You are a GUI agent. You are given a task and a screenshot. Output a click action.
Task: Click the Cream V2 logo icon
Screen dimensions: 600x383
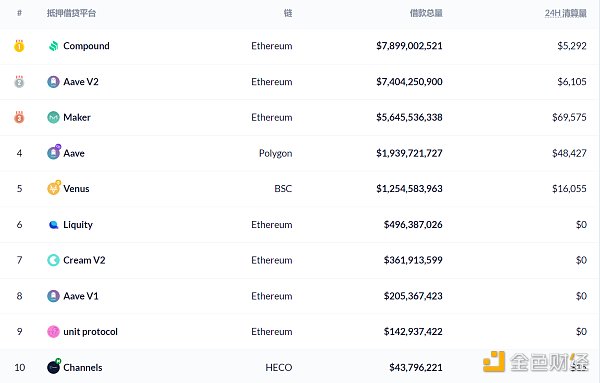[x=53, y=260]
